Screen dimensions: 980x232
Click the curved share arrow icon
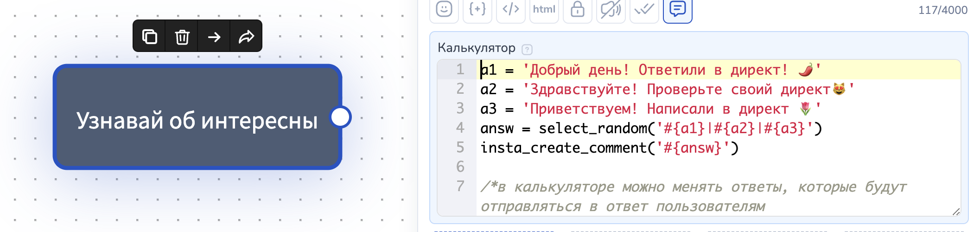coord(246,36)
